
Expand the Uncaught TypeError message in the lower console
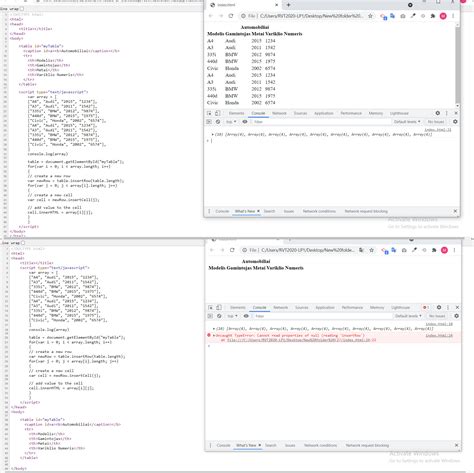pyautogui.click(x=214, y=335)
